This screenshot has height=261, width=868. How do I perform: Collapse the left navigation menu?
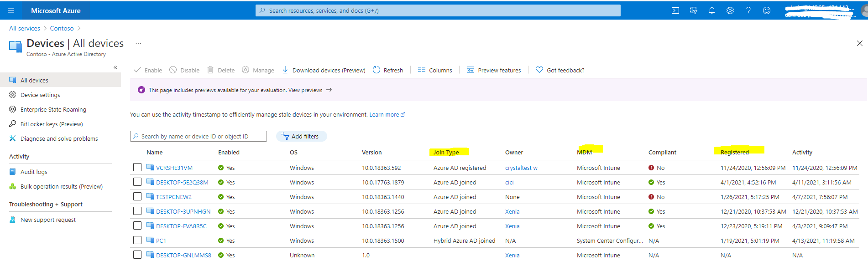pos(115,67)
